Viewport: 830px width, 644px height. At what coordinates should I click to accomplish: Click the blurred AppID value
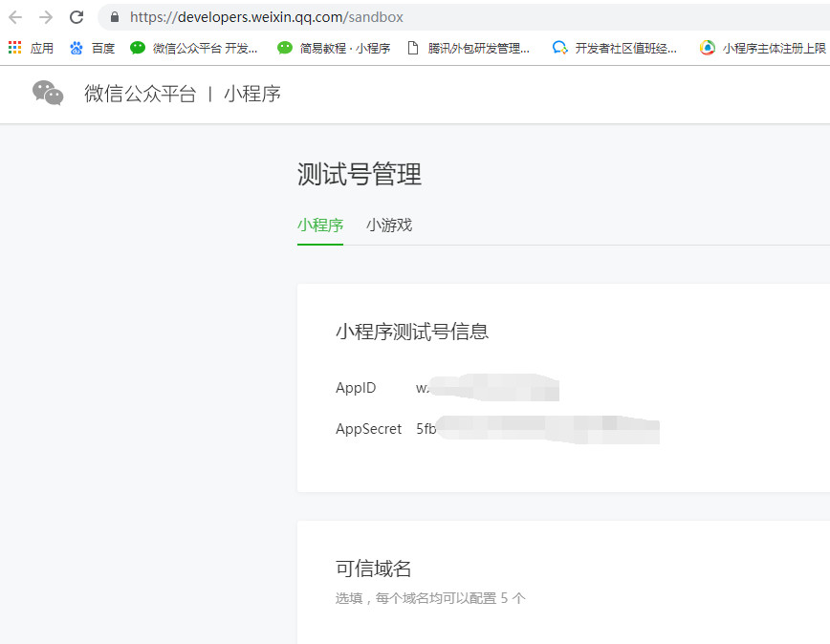pos(488,388)
